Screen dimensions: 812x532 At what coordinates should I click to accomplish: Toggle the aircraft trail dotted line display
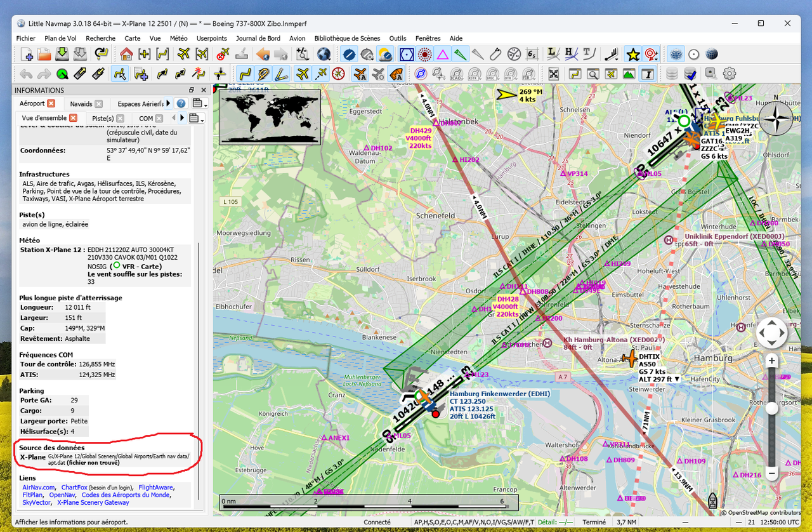click(320, 74)
